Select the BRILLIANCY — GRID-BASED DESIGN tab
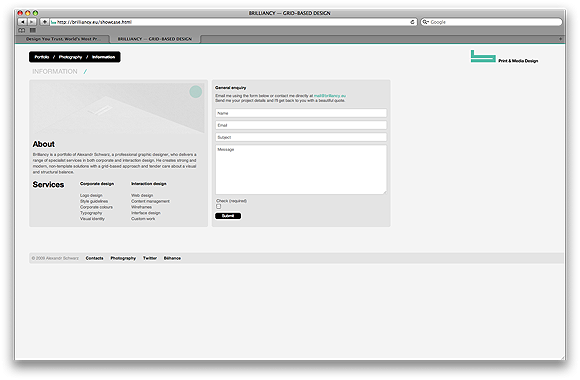Image resolution: width=580 pixels, height=380 pixels. (x=155, y=38)
